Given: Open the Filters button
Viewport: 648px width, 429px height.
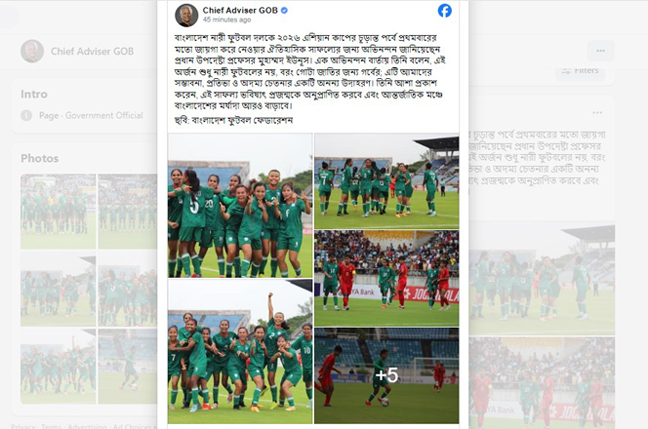Looking at the screenshot, I should tap(580, 71).
